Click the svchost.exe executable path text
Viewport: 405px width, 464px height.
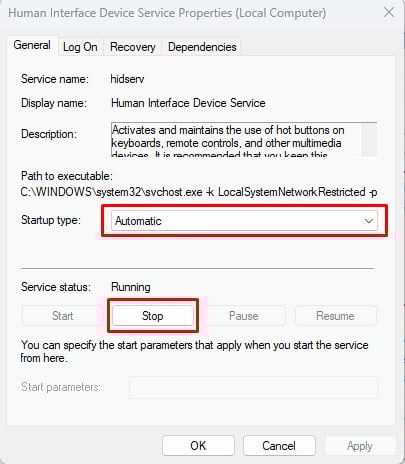[199, 192]
